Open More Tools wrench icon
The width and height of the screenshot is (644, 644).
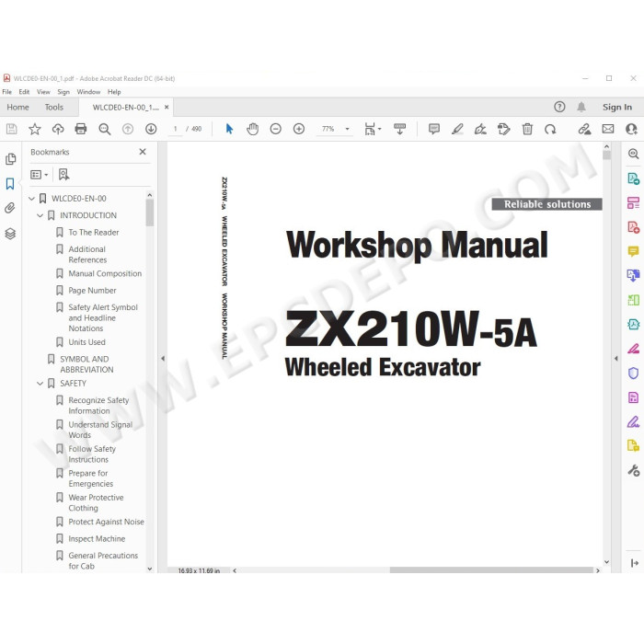(x=633, y=470)
